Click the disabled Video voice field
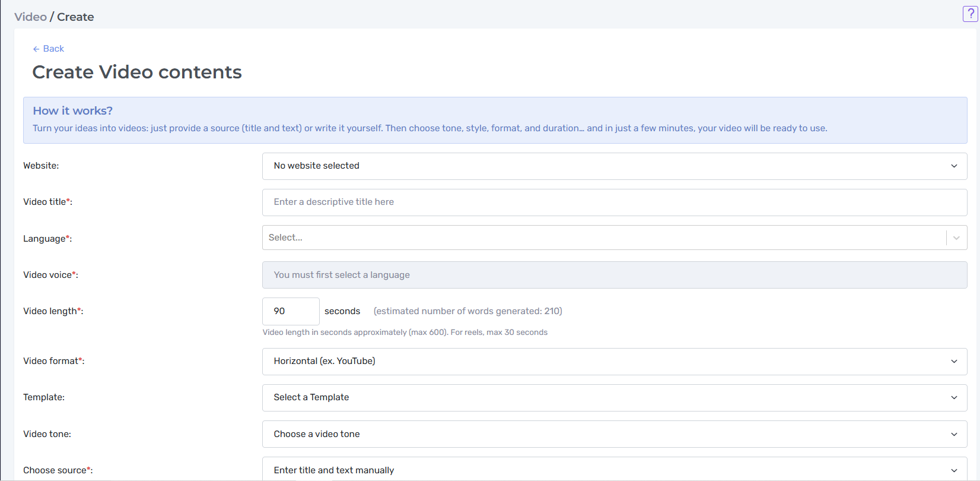The height and width of the screenshot is (481, 980). pos(615,275)
